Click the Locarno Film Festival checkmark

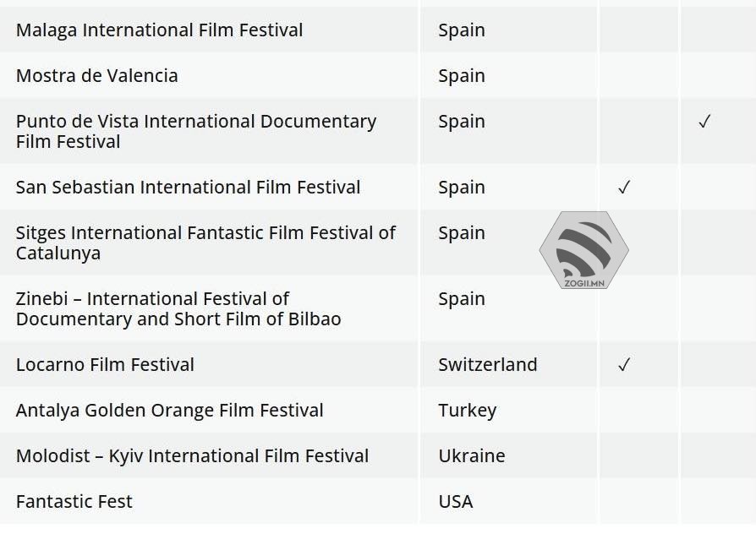coord(624,365)
